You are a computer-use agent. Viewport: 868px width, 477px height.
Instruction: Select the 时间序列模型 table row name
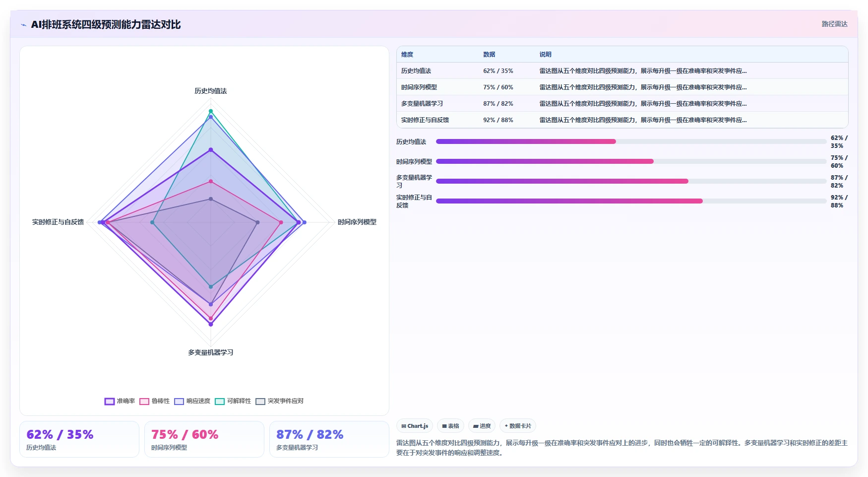pos(419,87)
